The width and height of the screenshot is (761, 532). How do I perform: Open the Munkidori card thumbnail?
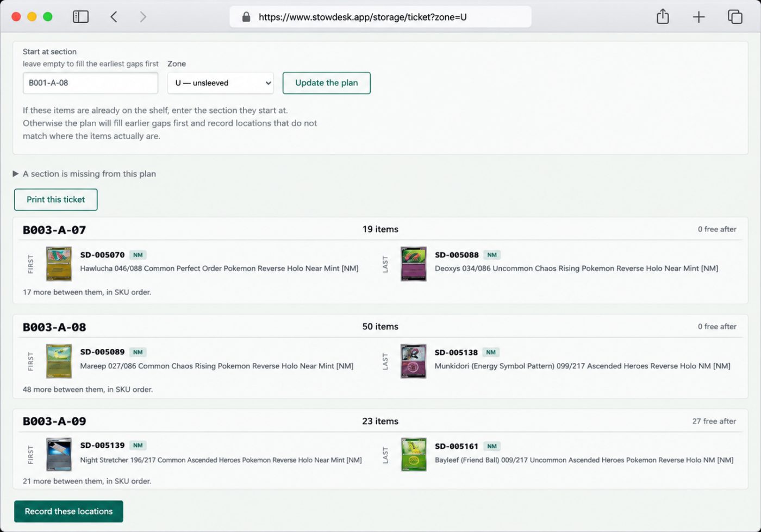click(x=414, y=361)
